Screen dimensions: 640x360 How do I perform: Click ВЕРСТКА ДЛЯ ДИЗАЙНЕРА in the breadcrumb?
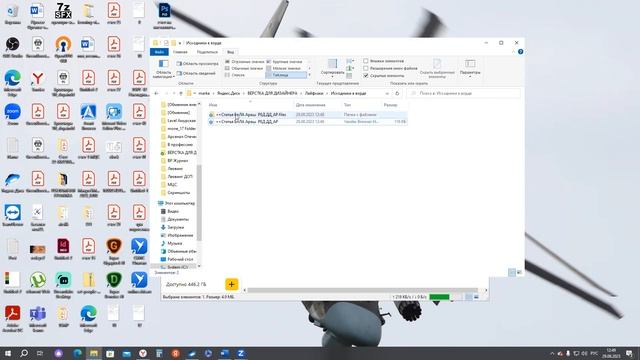(272, 93)
